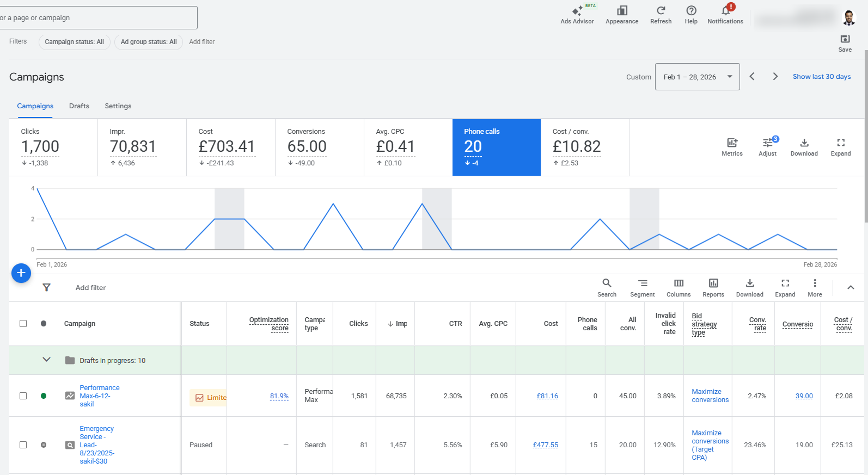
Task: Click Add filter in top filter bar
Action: point(201,42)
